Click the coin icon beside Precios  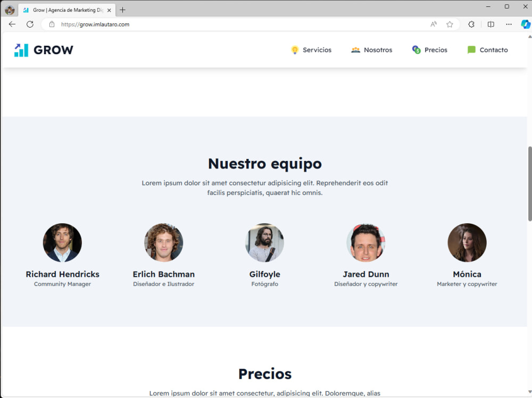[417, 50]
